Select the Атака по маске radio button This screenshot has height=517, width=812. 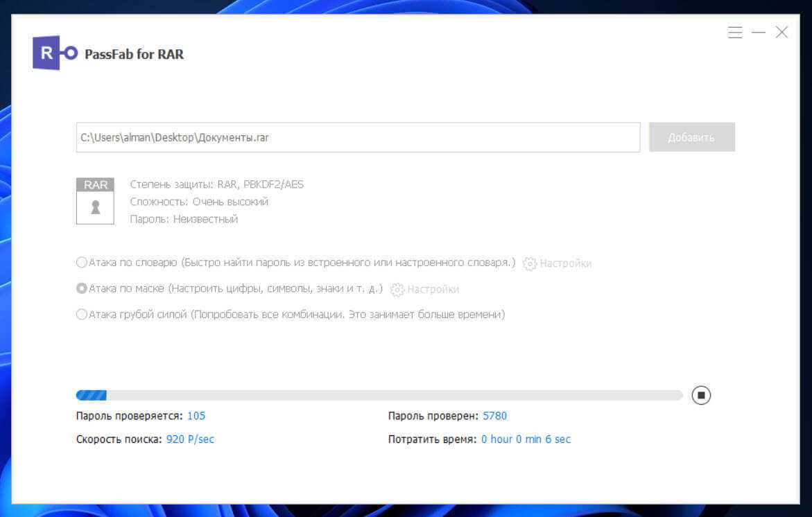(82, 289)
